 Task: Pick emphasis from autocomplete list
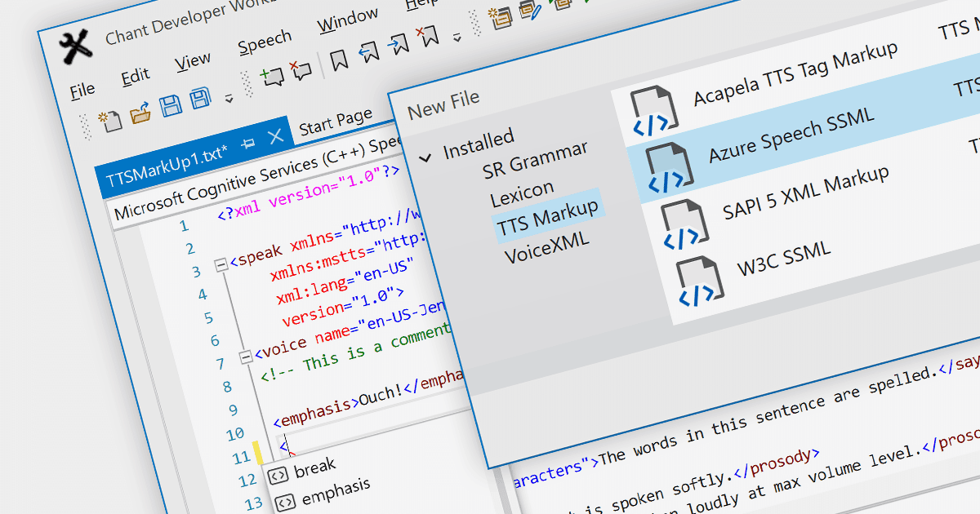click(336, 490)
